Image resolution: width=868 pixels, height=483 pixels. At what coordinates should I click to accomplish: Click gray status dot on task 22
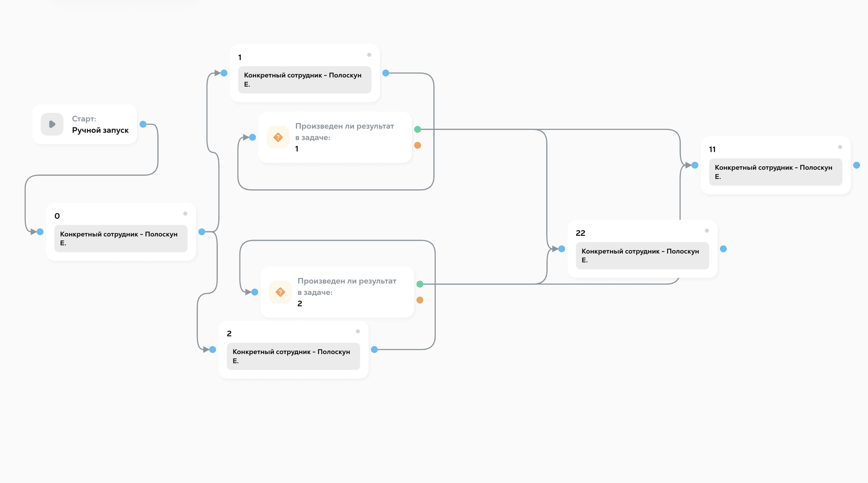[707, 231]
